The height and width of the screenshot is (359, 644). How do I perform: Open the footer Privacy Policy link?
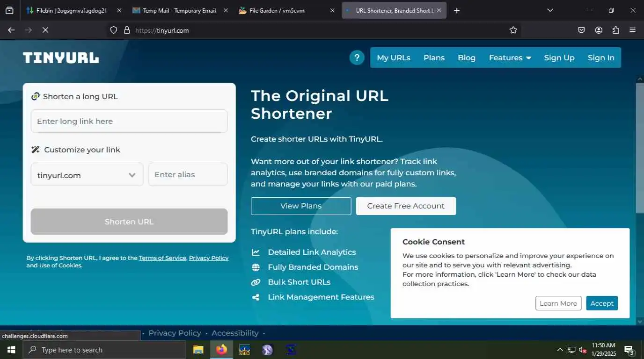(175, 333)
